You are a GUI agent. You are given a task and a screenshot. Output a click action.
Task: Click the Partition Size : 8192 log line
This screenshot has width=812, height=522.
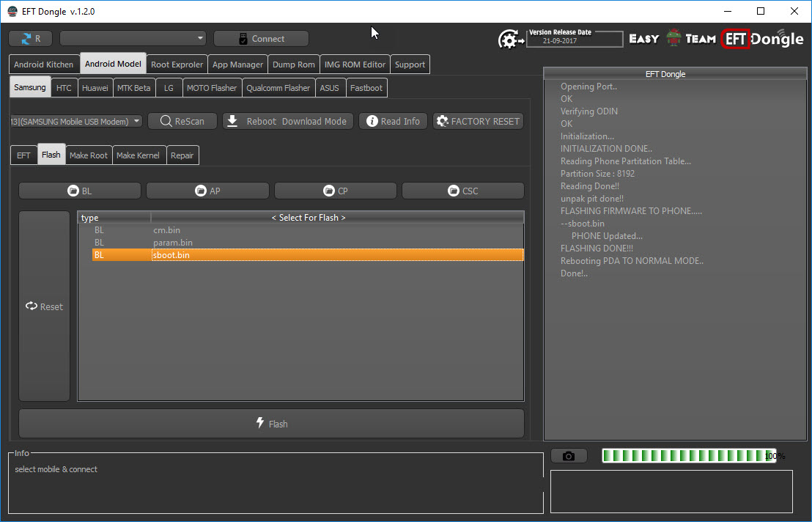(597, 174)
